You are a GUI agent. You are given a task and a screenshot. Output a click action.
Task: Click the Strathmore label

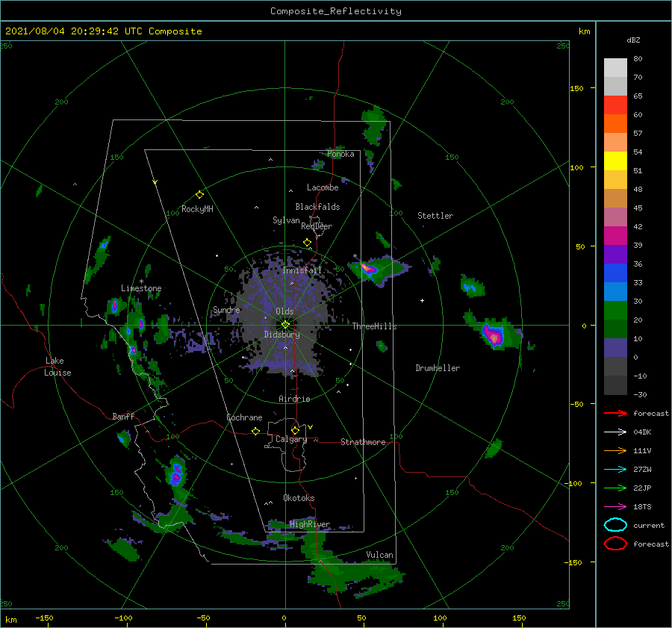(x=363, y=442)
